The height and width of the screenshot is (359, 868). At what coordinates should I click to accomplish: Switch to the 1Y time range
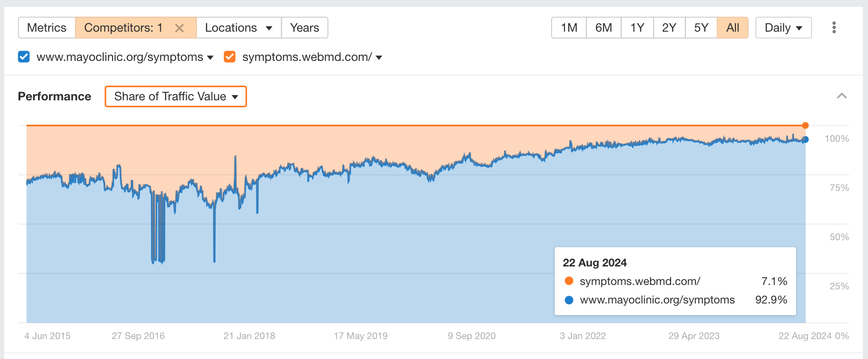coord(637,28)
